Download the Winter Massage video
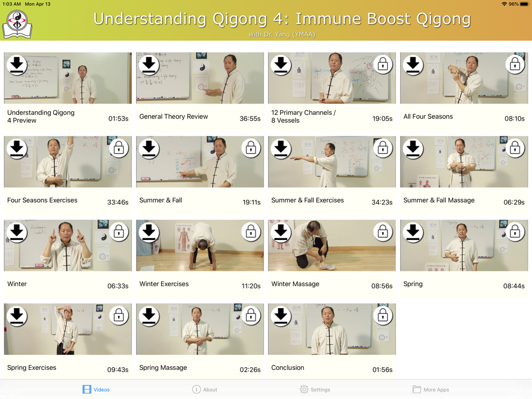The height and width of the screenshot is (399, 532). (x=280, y=232)
